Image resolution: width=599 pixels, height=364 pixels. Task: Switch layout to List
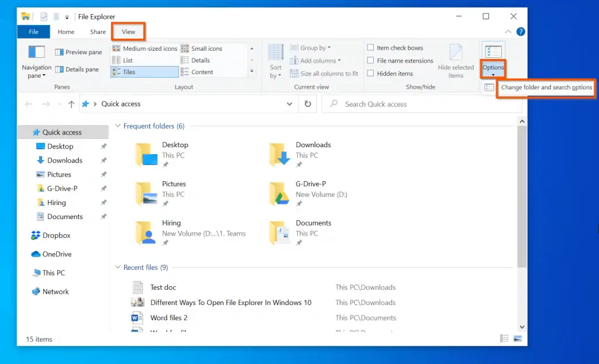[122, 60]
